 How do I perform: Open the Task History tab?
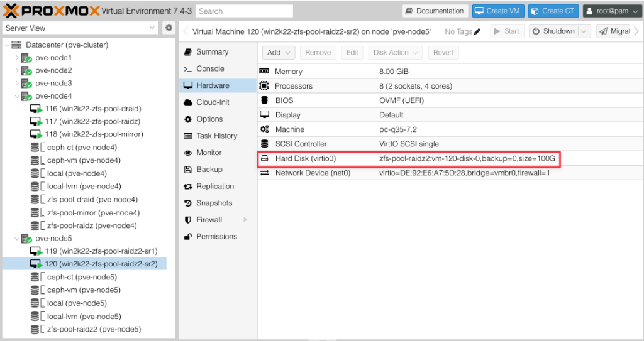pyautogui.click(x=218, y=136)
